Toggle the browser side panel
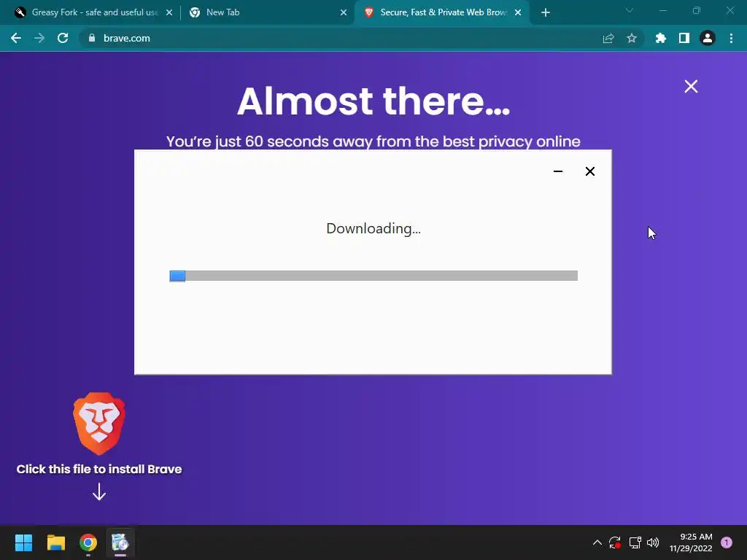Screen dimensions: 747x560 pyautogui.click(x=684, y=38)
